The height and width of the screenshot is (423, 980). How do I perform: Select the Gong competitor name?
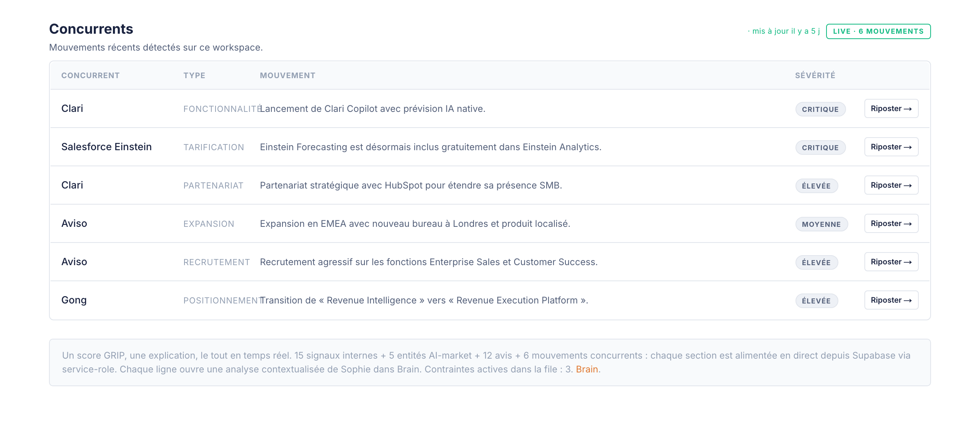click(74, 300)
